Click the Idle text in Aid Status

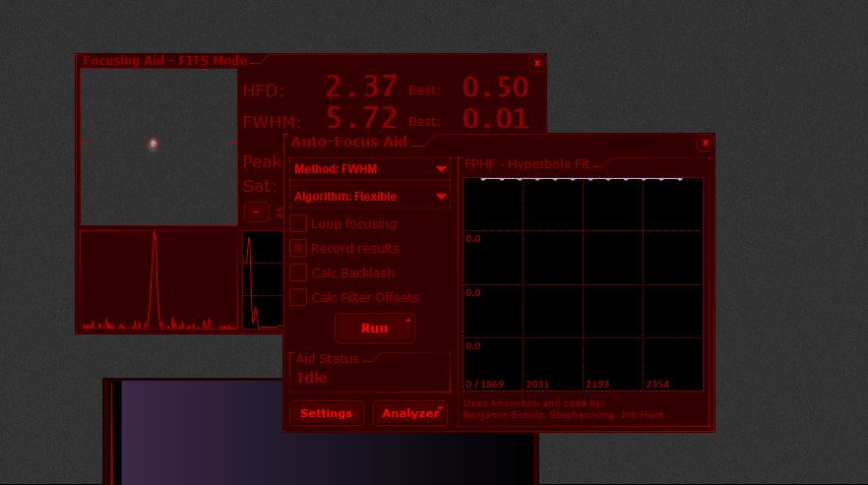pos(311,377)
